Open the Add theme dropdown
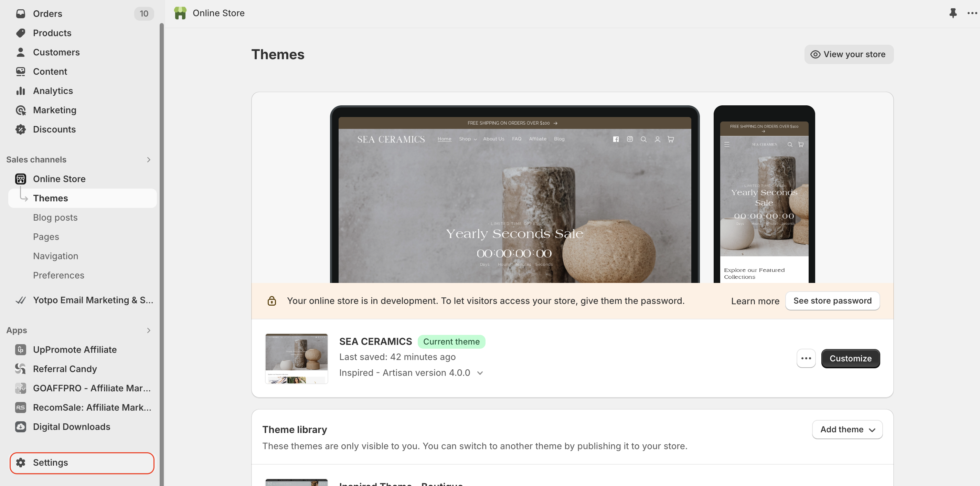 [847, 430]
